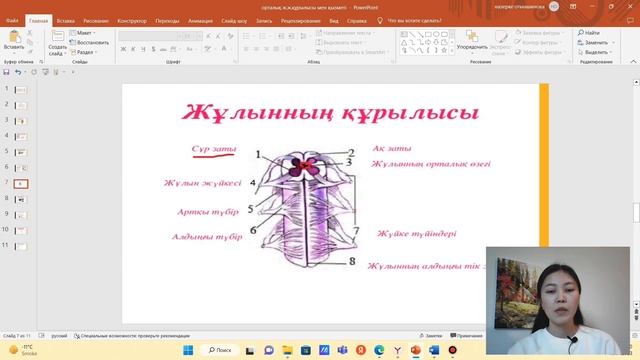The height and width of the screenshot is (360, 640).
Task: Click the label Жүйке түйіндері on slide
Action: [x=417, y=233]
